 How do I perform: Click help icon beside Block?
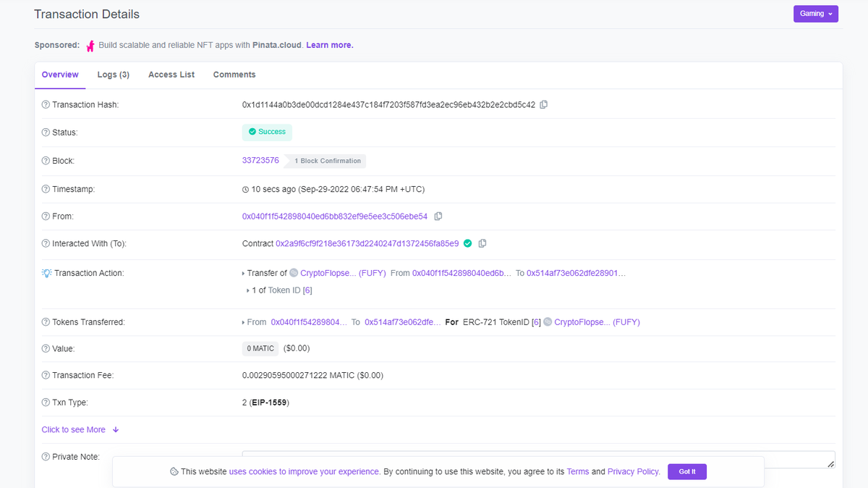tap(46, 161)
